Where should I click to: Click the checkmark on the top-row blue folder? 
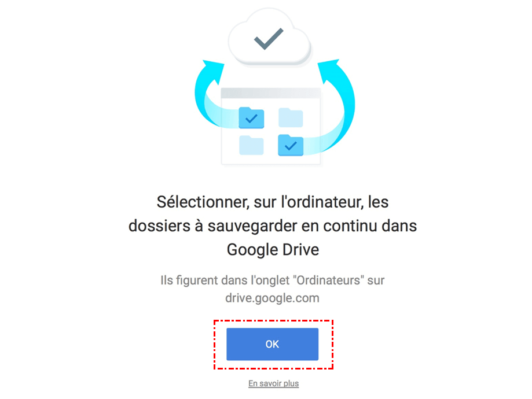pos(251,119)
